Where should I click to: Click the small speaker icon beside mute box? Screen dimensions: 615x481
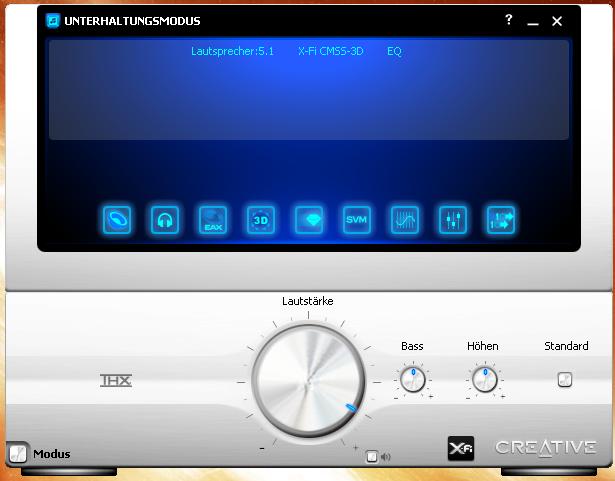coord(386,457)
